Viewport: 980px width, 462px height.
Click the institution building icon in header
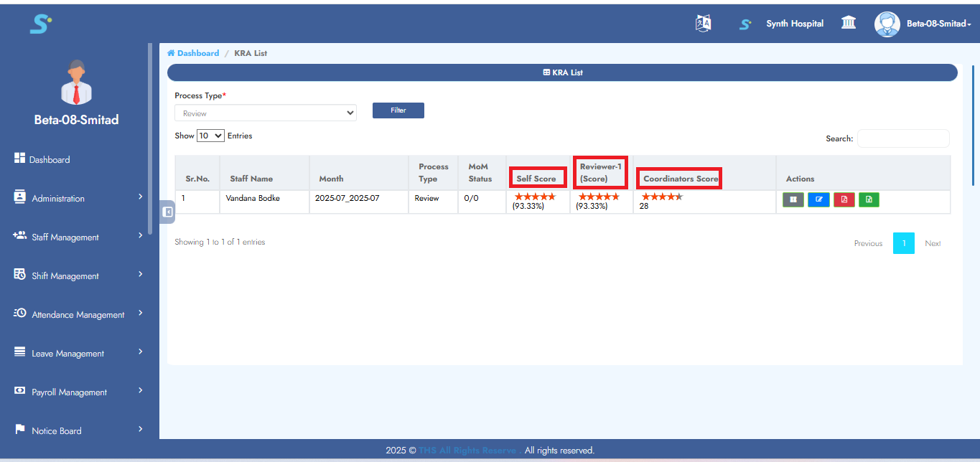[849, 24]
